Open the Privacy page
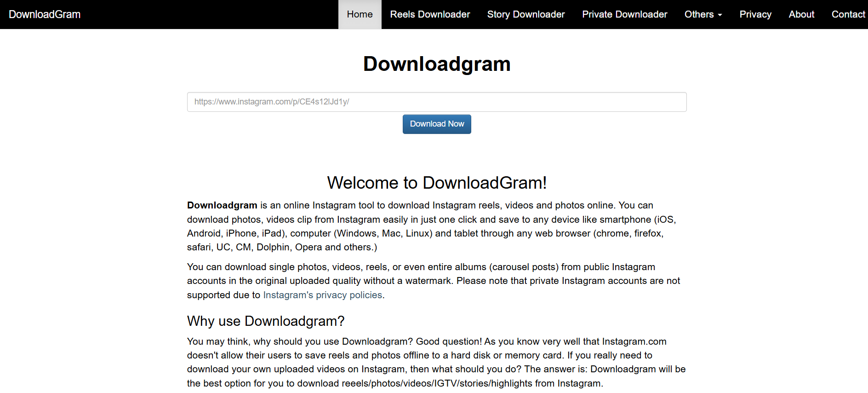The image size is (868, 393). click(755, 14)
